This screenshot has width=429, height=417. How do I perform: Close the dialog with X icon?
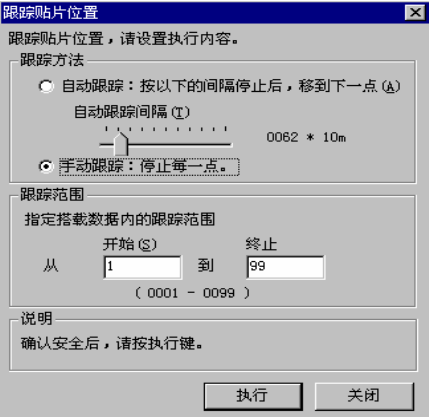(x=415, y=13)
